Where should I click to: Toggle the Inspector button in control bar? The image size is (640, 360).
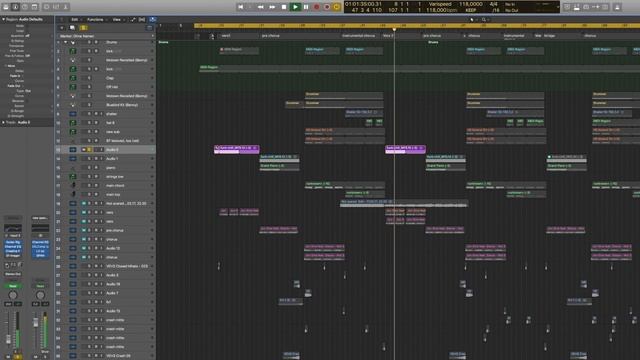click(x=15, y=7)
